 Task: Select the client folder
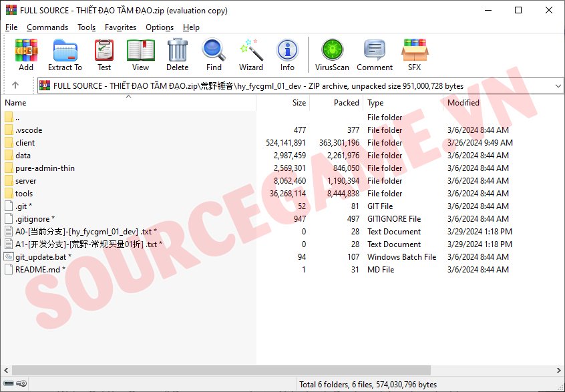25,143
